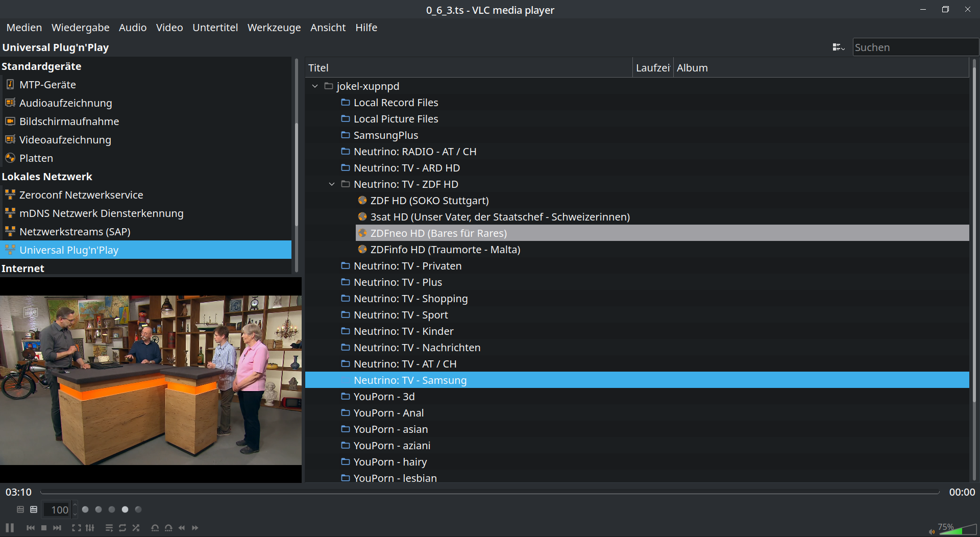Select the highlighted white dot button
Screen dimensions: 980x537
tap(125, 509)
